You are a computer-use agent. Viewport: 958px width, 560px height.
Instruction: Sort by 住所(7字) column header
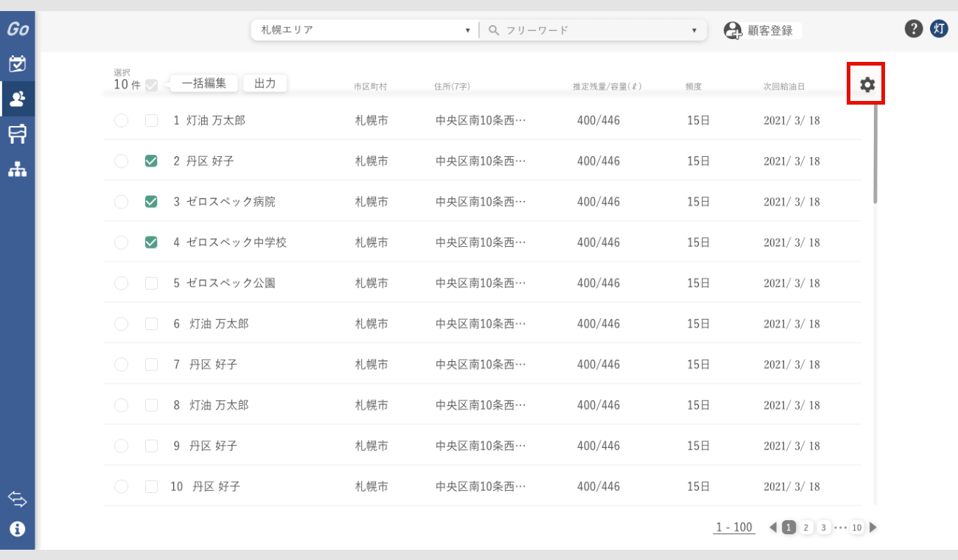click(x=452, y=86)
